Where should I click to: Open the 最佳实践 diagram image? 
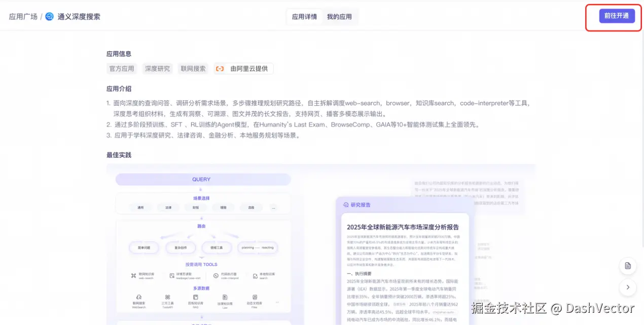pyautogui.click(x=321, y=244)
